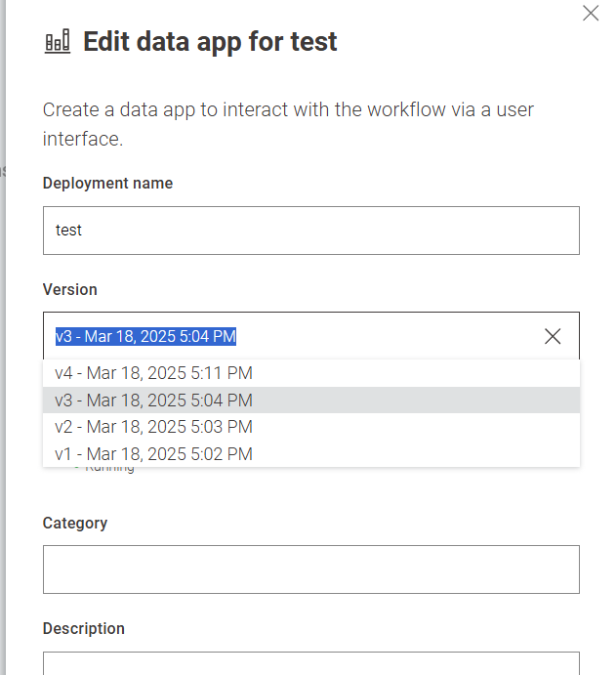Click the Deployment name field containing test
This screenshot has height=675, width=616.
click(310, 231)
